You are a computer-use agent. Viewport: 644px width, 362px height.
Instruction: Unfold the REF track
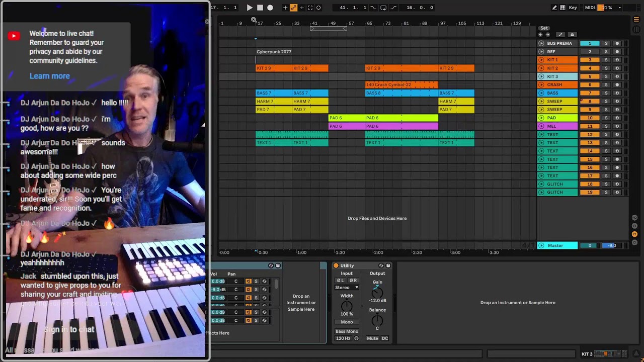[541, 52]
